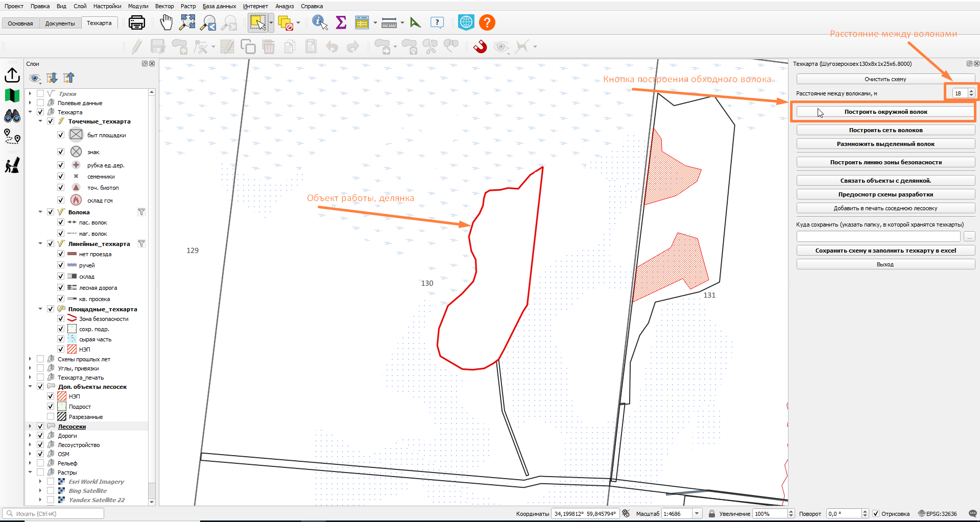Uncheck the Зона безопасности layer
The height and width of the screenshot is (522, 980).
click(61, 318)
